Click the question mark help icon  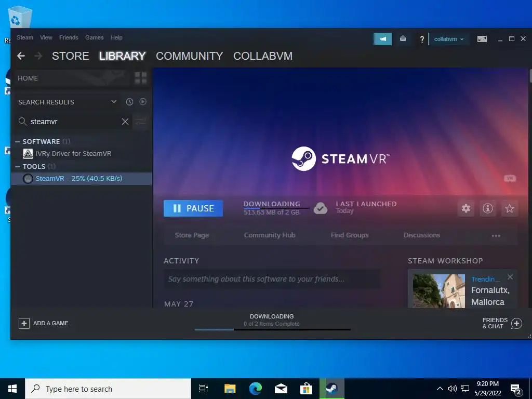422,39
